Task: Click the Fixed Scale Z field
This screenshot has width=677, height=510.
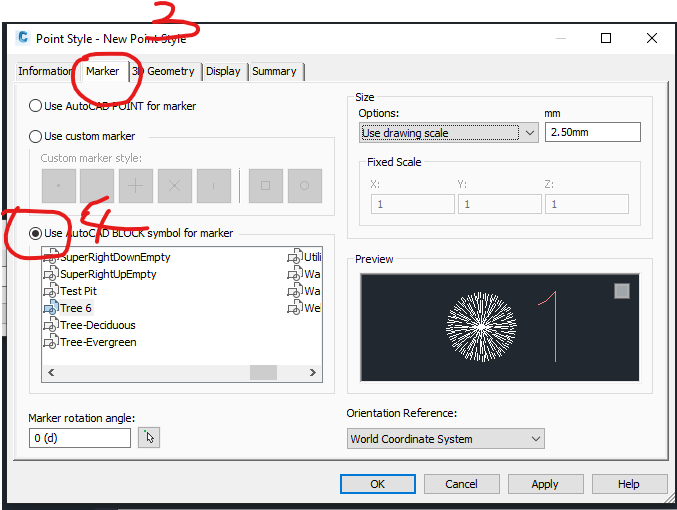Action: coord(587,204)
